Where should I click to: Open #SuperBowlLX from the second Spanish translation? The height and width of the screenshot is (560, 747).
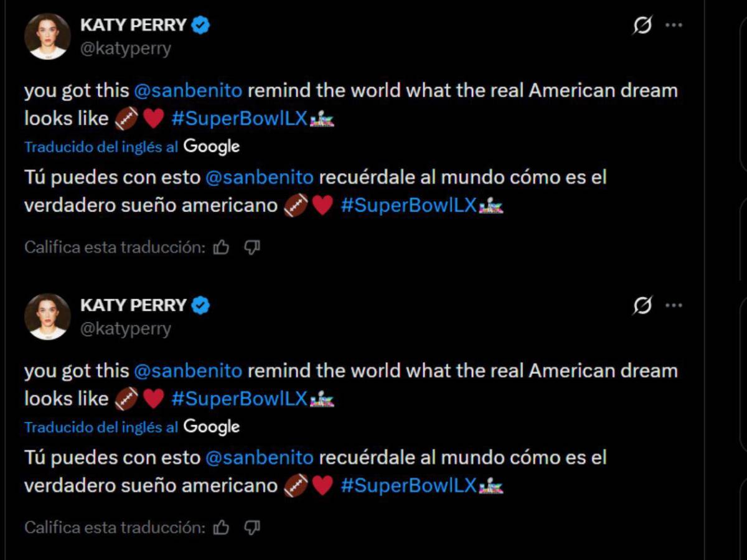tap(411, 485)
